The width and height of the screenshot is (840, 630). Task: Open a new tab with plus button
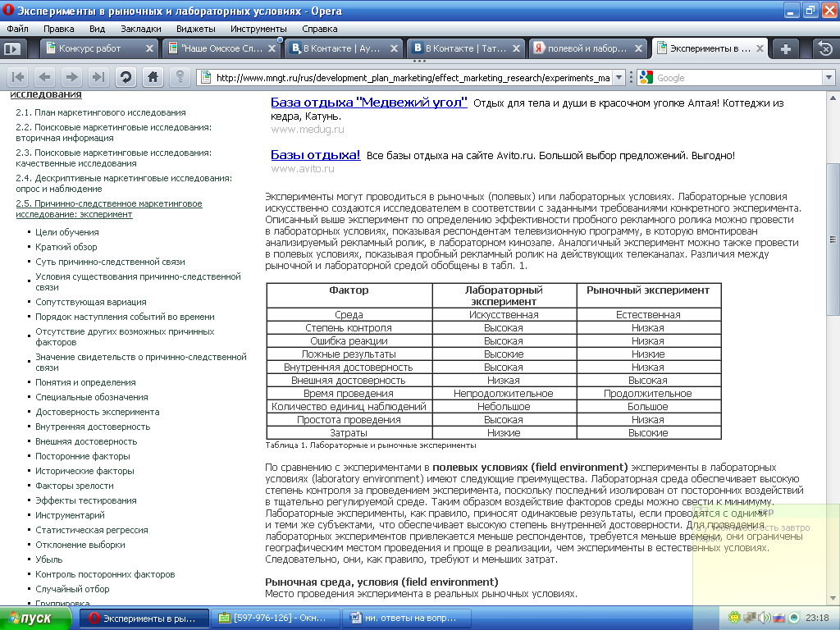(785, 48)
